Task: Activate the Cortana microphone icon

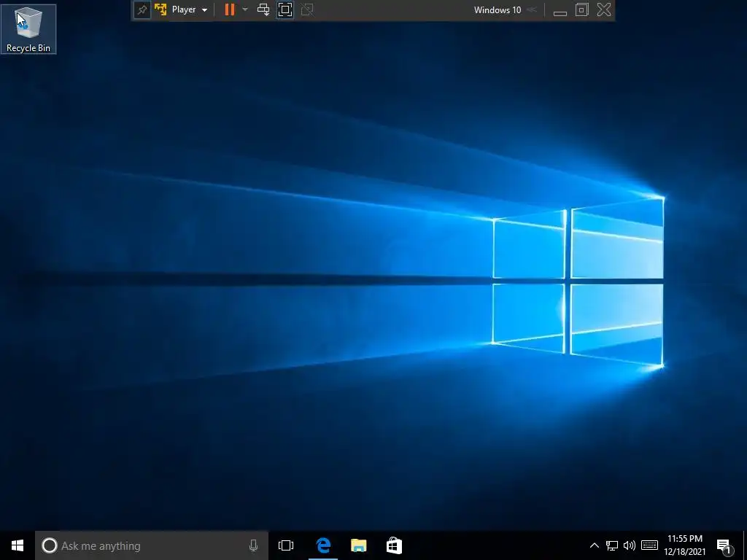Action: pyautogui.click(x=253, y=545)
